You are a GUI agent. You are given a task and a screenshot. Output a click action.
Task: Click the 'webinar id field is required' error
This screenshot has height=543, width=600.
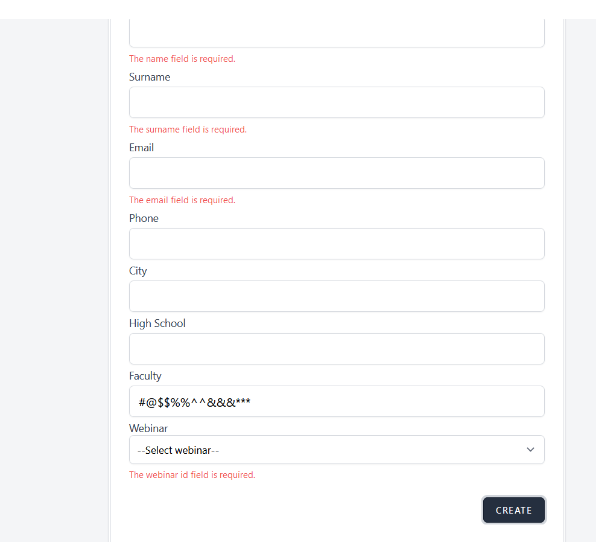coord(192,475)
